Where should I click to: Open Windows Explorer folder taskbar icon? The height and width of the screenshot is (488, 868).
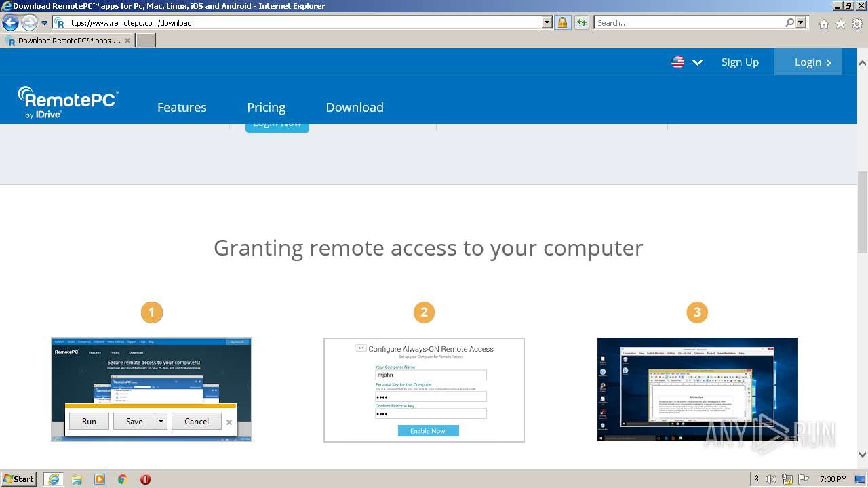click(x=77, y=479)
